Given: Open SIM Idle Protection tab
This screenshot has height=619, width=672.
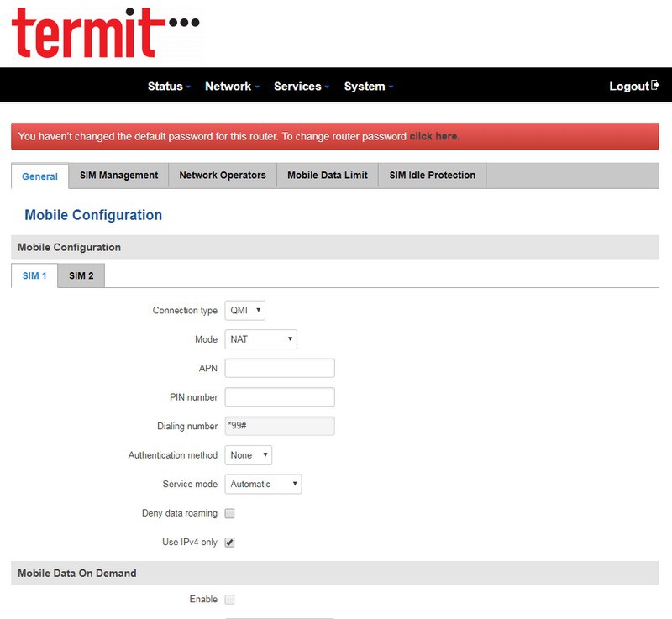Looking at the screenshot, I should coord(432,176).
